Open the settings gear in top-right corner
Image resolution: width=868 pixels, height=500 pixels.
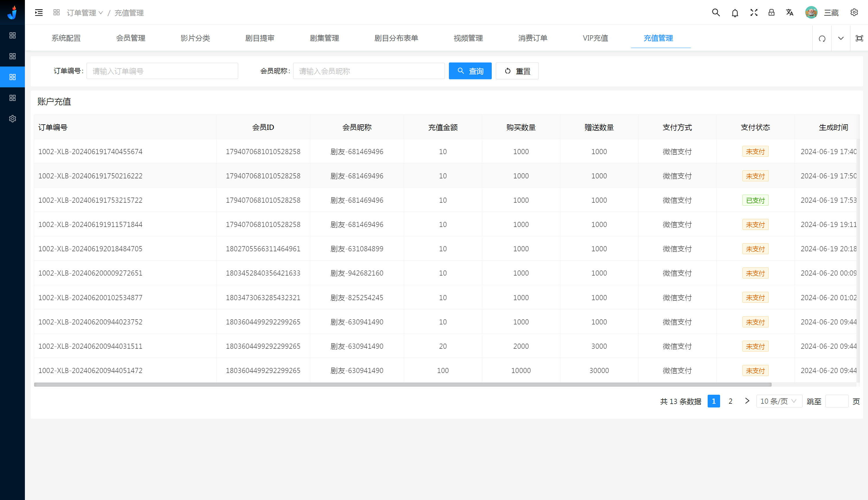coord(854,13)
